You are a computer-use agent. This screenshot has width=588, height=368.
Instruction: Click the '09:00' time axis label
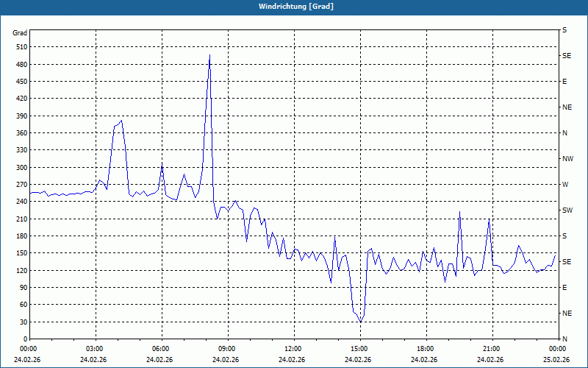[x=229, y=349]
